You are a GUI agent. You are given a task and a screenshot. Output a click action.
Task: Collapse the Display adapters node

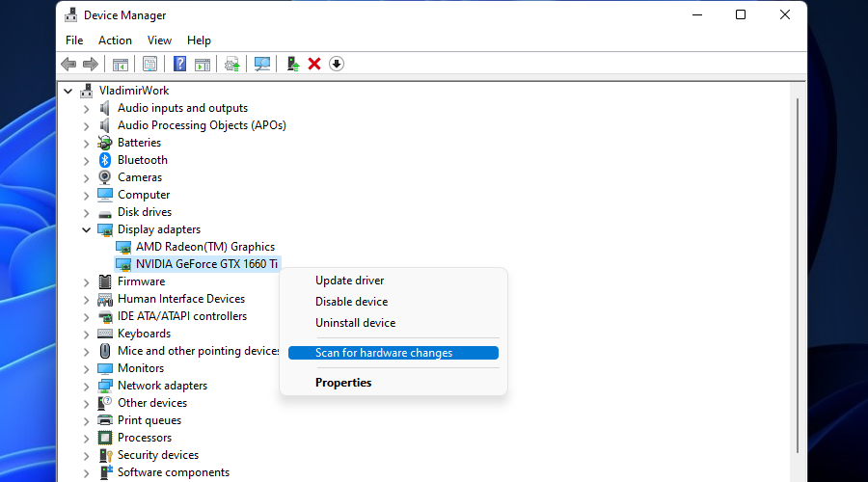coord(87,229)
